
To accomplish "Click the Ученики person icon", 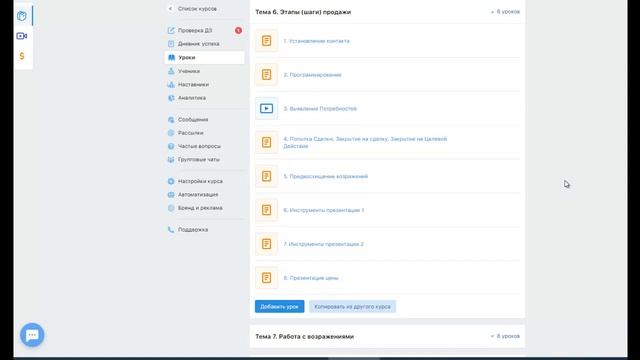I will coord(171,71).
